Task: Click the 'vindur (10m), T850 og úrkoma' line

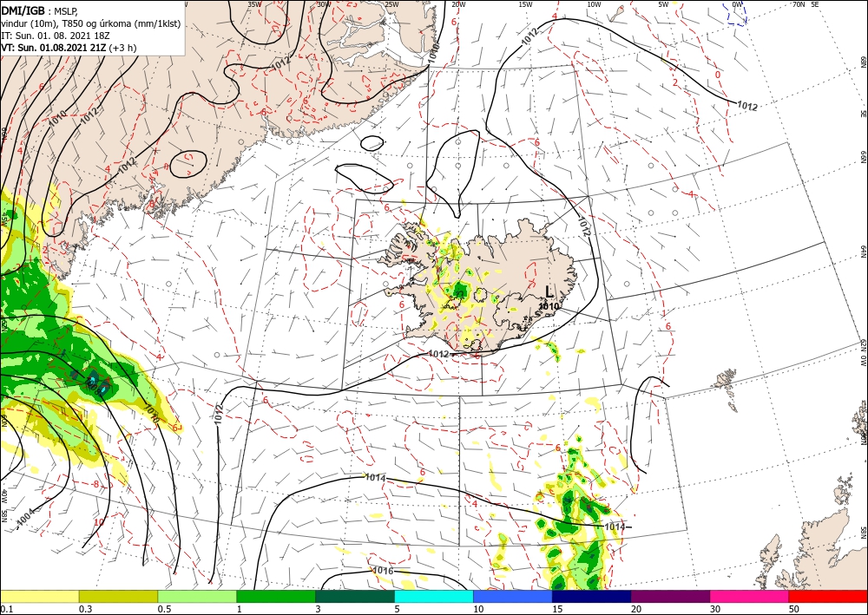Action: point(90,23)
